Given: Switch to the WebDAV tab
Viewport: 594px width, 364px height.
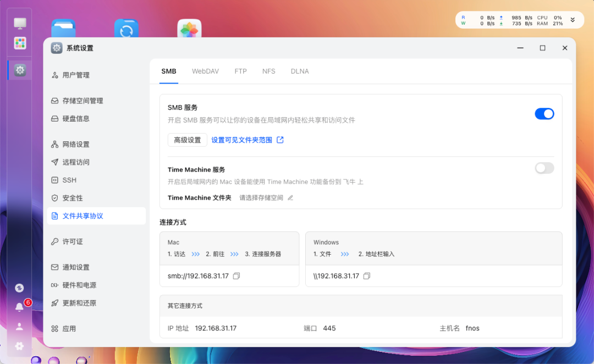Looking at the screenshot, I should tap(205, 71).
